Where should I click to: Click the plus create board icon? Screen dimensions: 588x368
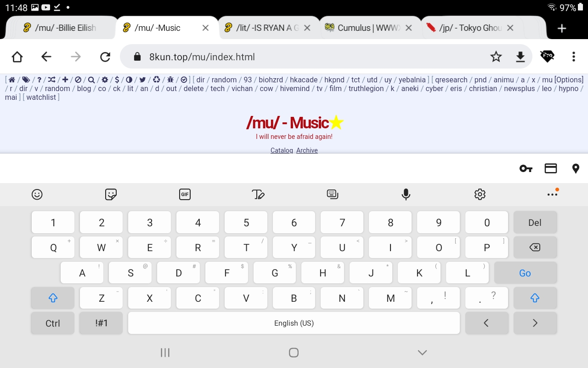point(65,80)
